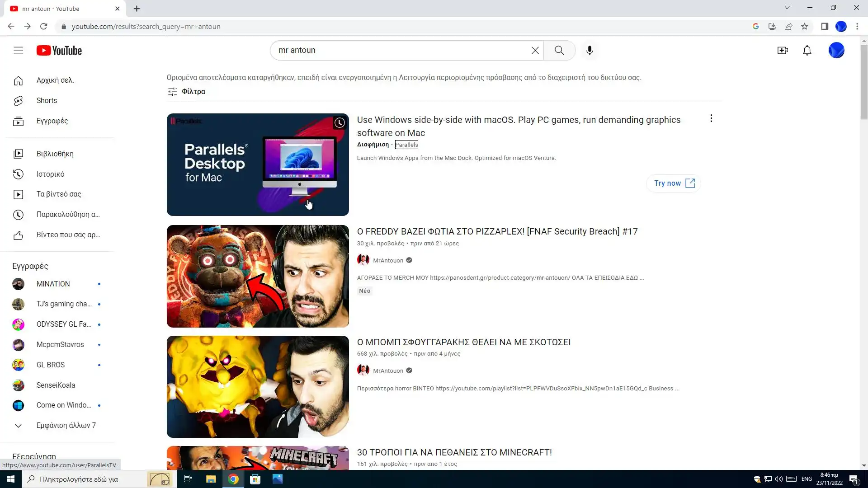Open the MINATION subscription channel

pos(53,284)
